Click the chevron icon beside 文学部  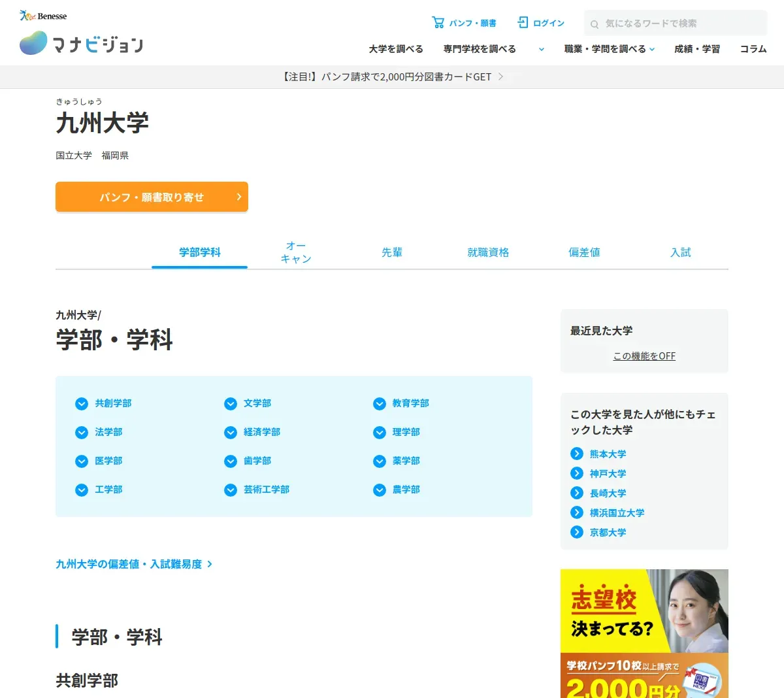pyautogui.click(x=231, y=404)
